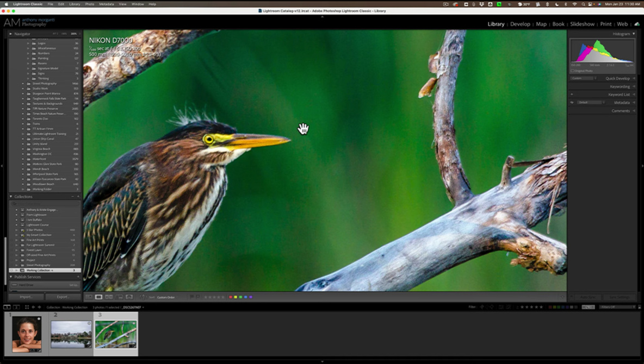Select Loupe view icon in the toolbar
Screen dimensions: 644x364
click(x=98, y=297)
